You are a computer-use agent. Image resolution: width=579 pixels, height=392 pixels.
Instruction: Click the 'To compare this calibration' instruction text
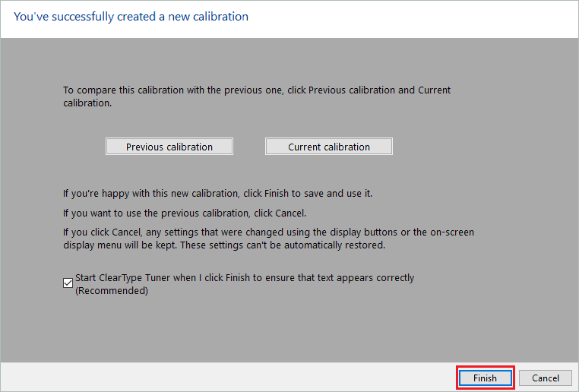(256, 90)
